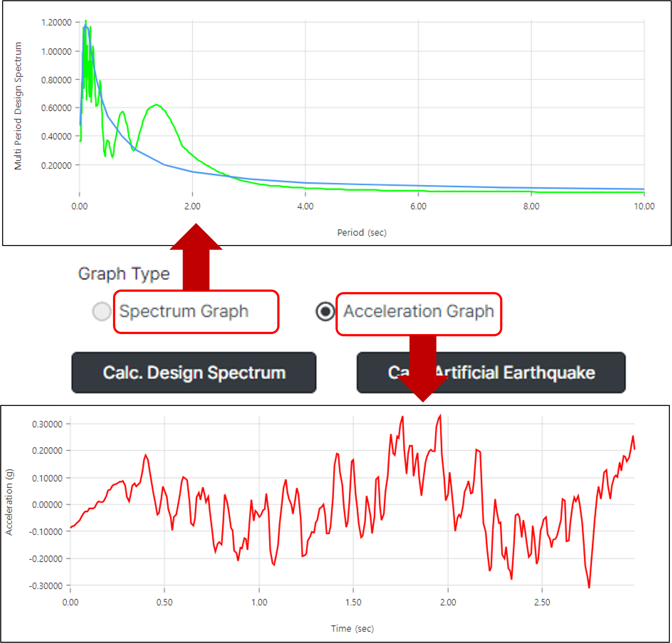Click the upward red arrow icon
The height and width of the screenshot is (643, 672).
click(196, 257)
